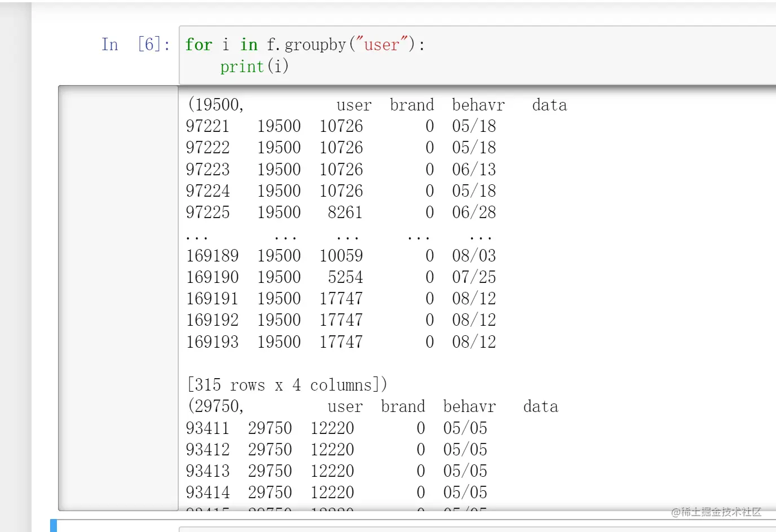
Task: Click "29750" in row 93414
Action: [270, 492]
